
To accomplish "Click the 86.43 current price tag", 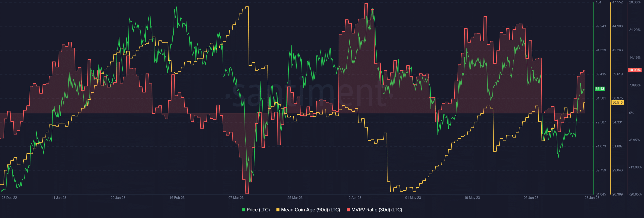I will pos(600,89).
